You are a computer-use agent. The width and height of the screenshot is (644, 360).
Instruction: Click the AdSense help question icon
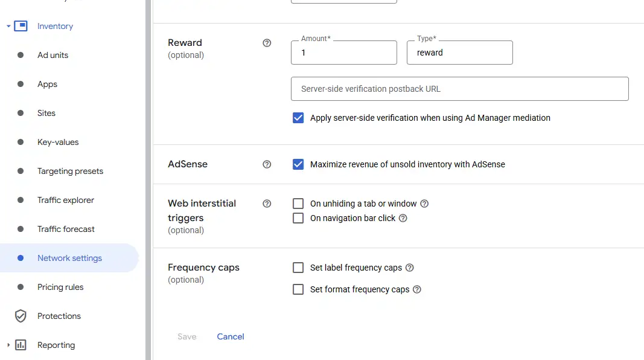267,164
